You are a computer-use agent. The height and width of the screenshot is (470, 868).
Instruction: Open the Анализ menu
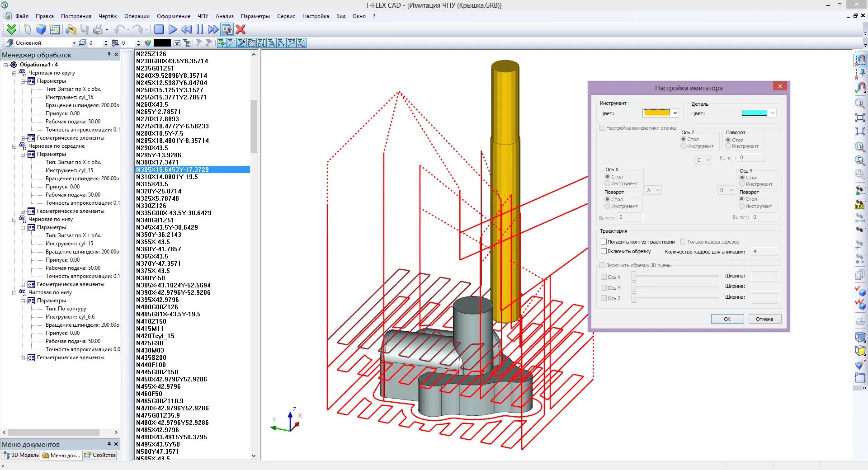click(225, 16)
